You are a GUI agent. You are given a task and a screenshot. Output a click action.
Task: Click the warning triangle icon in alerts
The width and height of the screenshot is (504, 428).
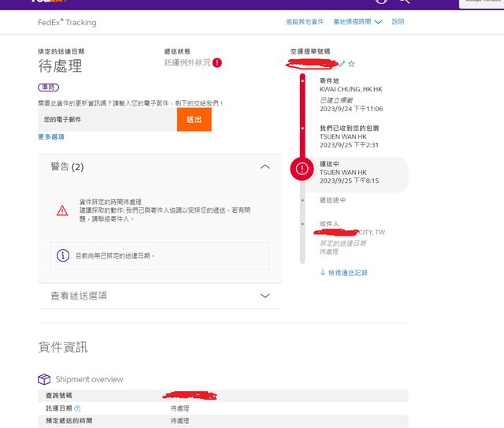[x=61, y=210]
